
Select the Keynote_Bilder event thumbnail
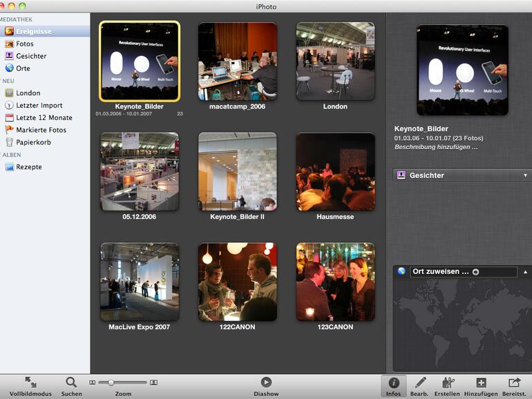pyautogui.click(x=140, y=61)
